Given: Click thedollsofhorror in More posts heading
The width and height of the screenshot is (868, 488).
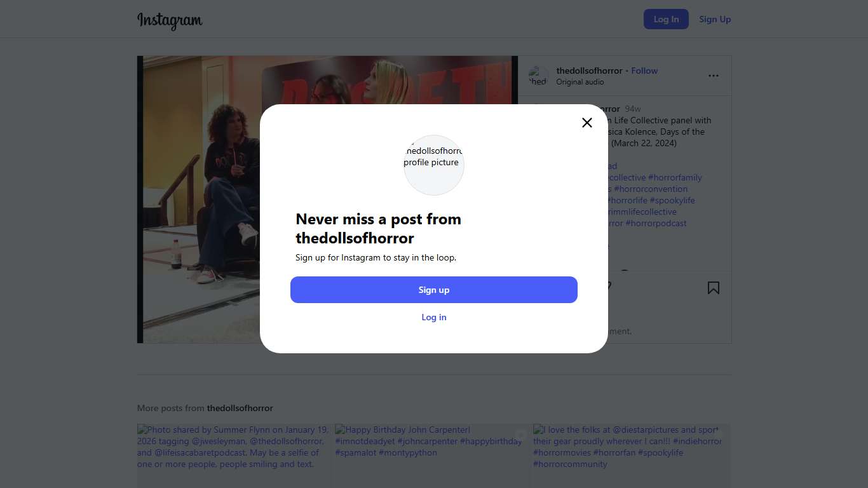Looking at the screenshot, I should click(x=240, y=408).
